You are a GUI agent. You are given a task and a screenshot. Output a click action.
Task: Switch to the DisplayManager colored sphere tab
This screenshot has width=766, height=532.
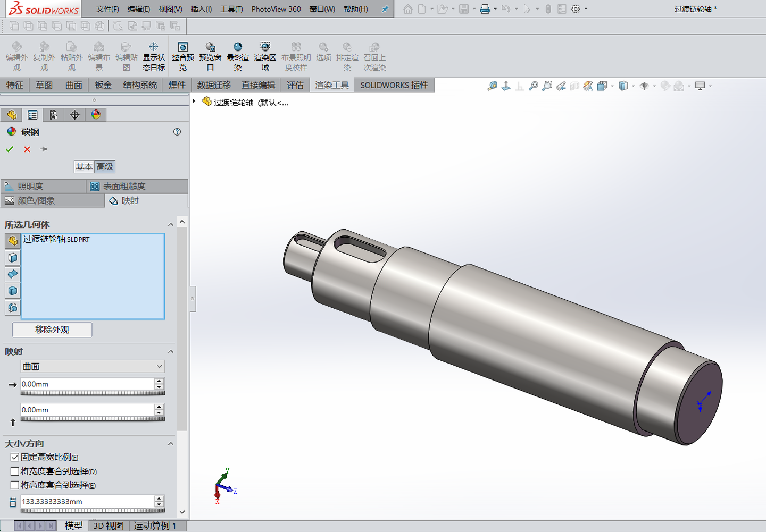tap(96, 114)
